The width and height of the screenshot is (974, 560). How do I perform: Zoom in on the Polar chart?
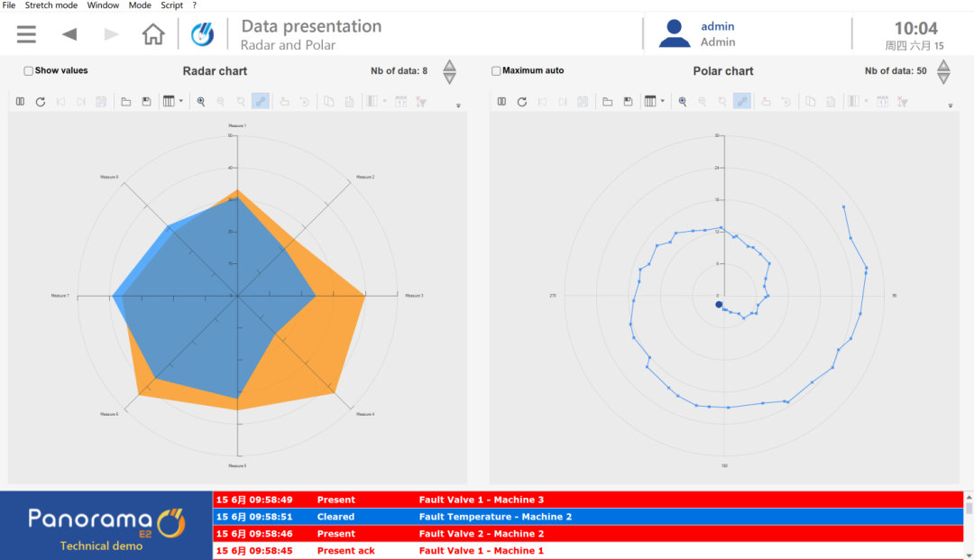[683, 102]
